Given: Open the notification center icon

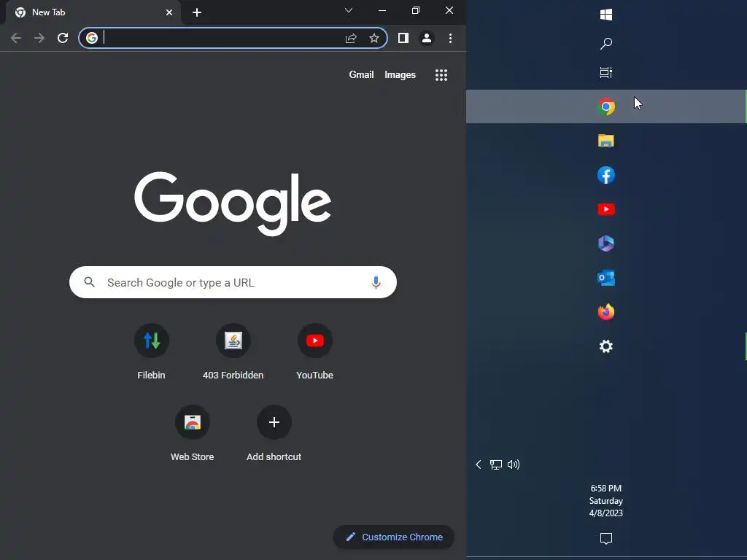Looking at the screenshot, I should [606, 539].
